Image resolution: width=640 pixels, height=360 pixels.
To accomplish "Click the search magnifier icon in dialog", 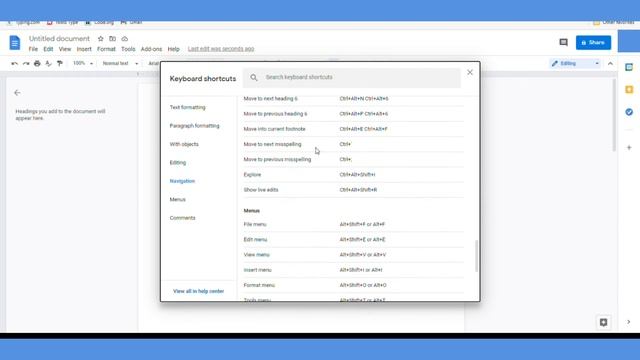I will tap(254, 77).
